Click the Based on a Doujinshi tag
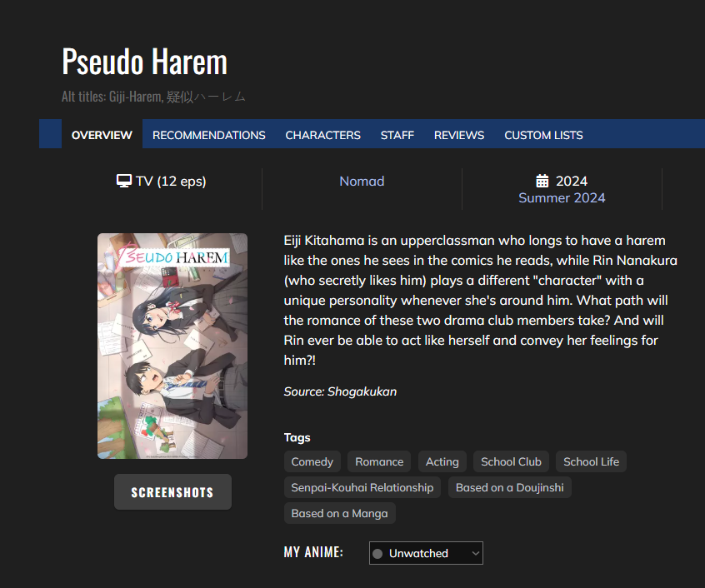This screenshot has width=705, height=588. 509,487
